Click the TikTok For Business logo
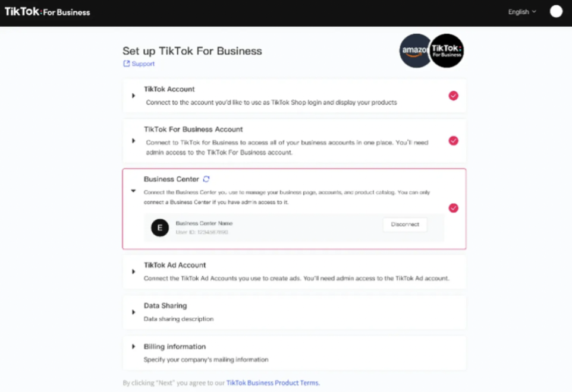Viewport: 572px width, 392px height. click(48, 11)
